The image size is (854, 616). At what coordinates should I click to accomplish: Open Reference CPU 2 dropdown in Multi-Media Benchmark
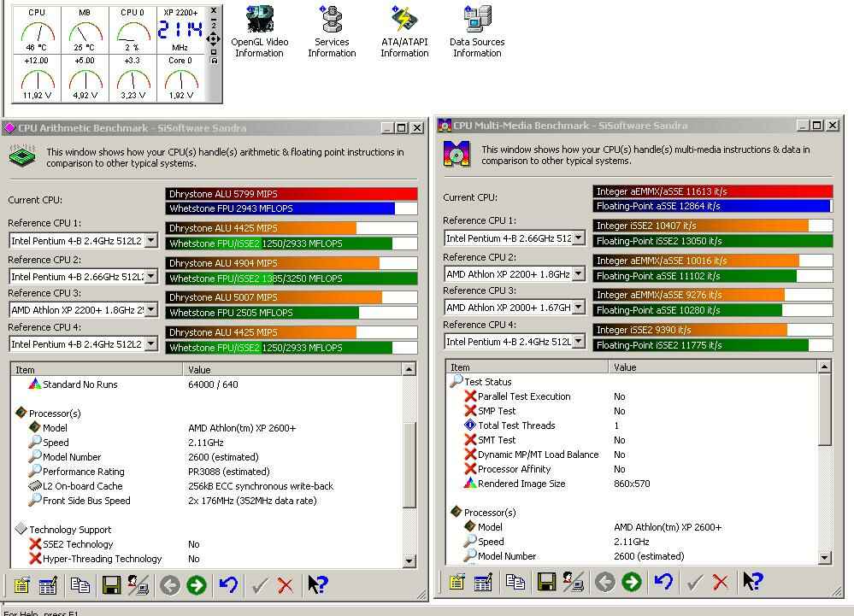tap(579, 273)
